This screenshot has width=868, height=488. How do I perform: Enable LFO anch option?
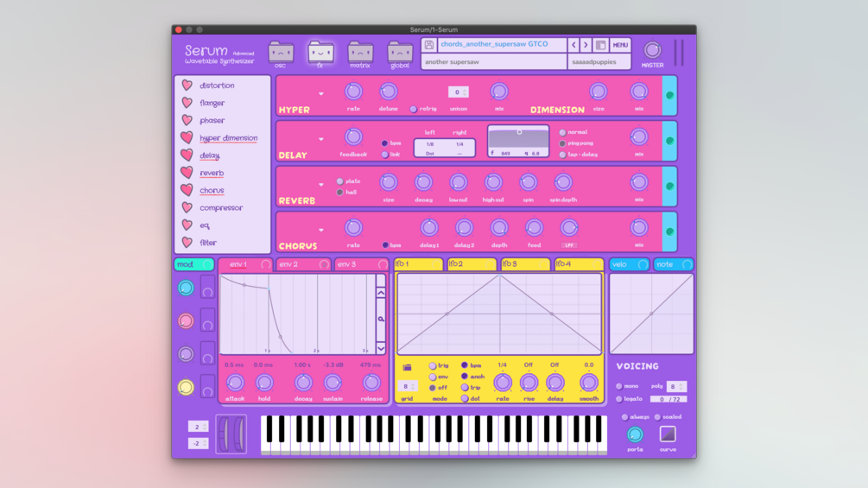pos(465,377)
